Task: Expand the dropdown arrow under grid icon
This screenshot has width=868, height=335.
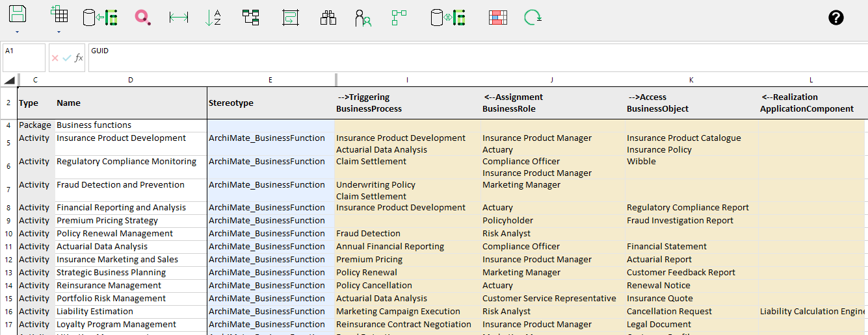Action: pyautogui.click(x=59, y=32)
